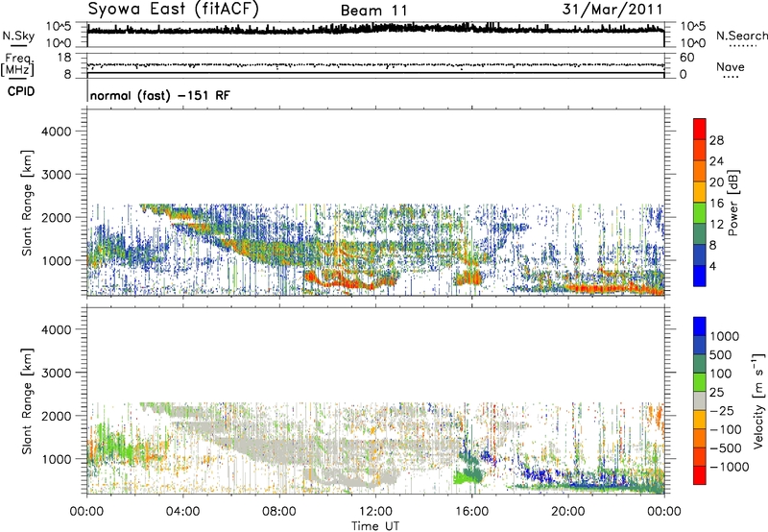Select the orange 20–24 dB Power colorbar segment
768x532 pixels.
(x=700, y=171)
